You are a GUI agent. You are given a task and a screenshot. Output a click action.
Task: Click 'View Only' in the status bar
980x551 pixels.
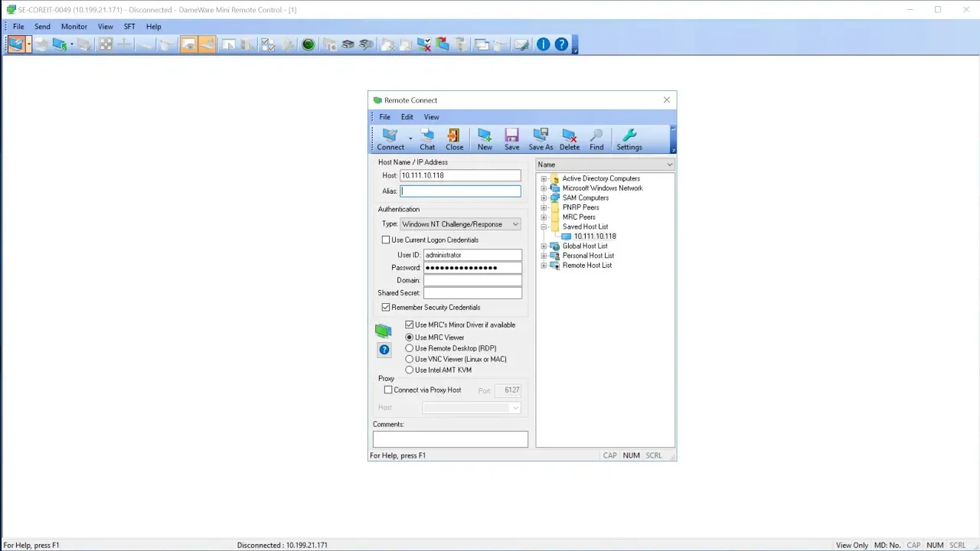852,545
